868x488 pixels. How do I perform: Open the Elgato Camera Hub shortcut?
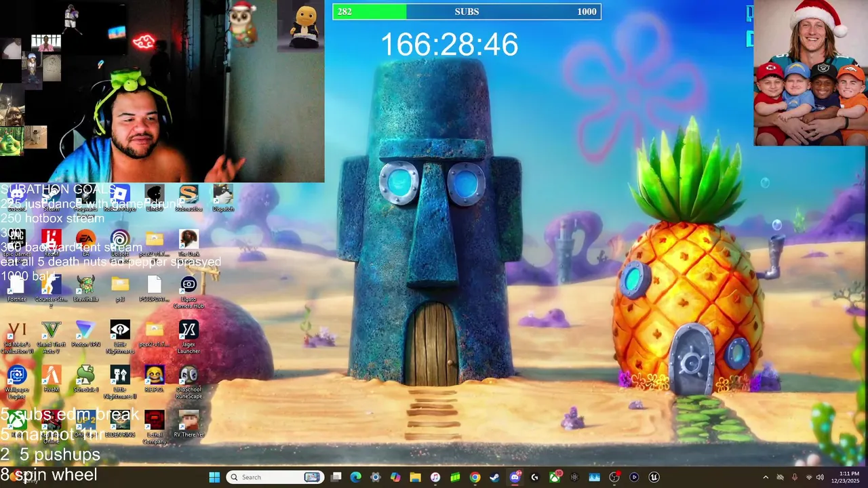(x=189, y=291)
